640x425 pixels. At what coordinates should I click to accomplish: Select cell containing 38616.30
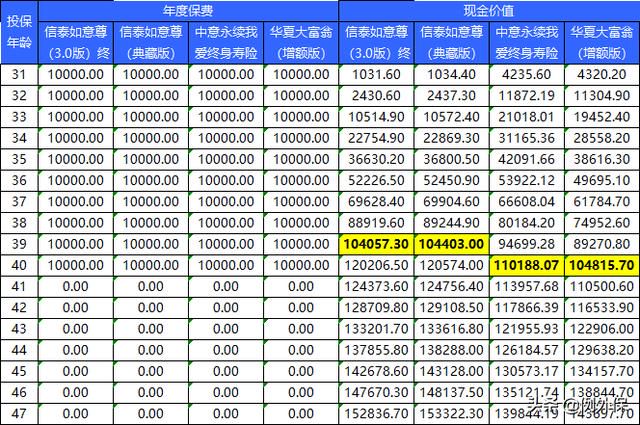(602, 159)
